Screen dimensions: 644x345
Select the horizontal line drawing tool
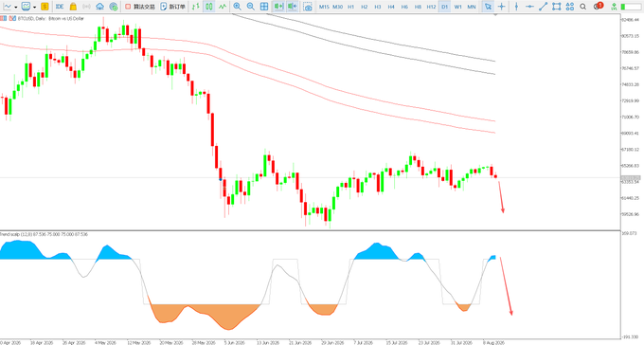pos(529,7)
